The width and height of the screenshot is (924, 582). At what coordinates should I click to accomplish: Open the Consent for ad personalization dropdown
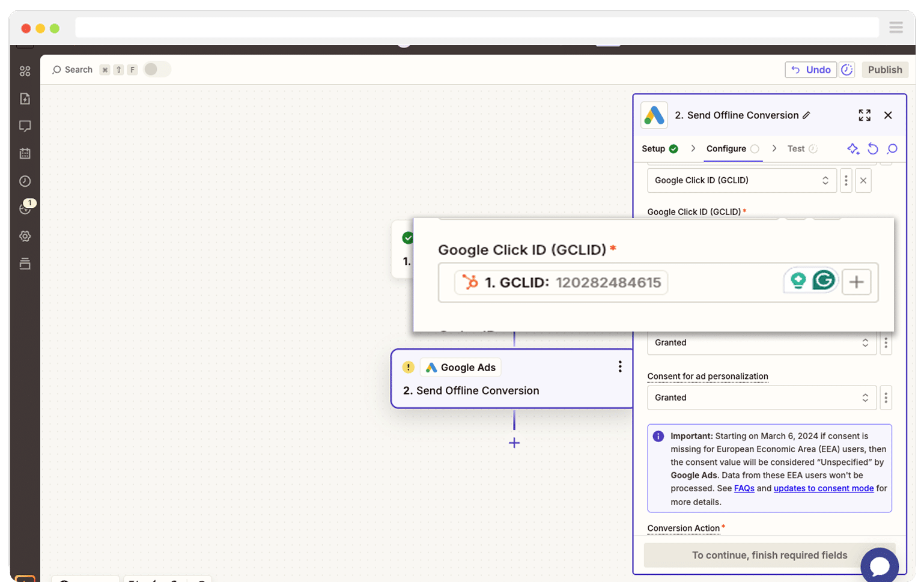[762, 398]
